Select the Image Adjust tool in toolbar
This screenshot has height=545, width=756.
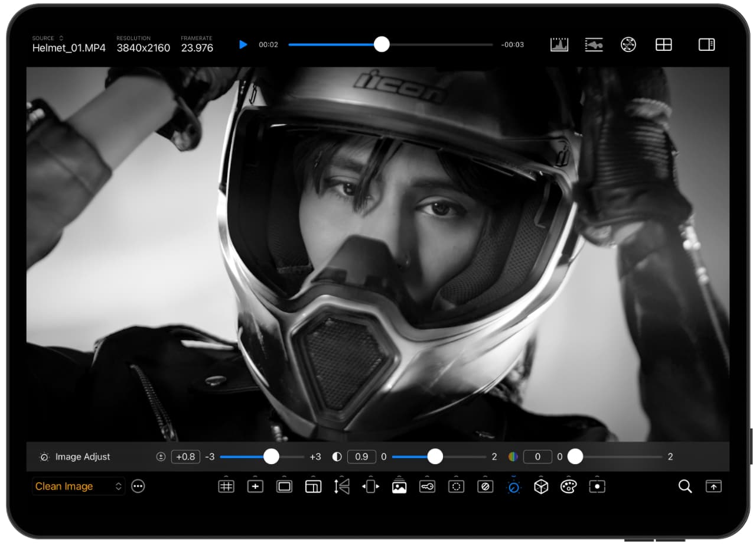513,486
